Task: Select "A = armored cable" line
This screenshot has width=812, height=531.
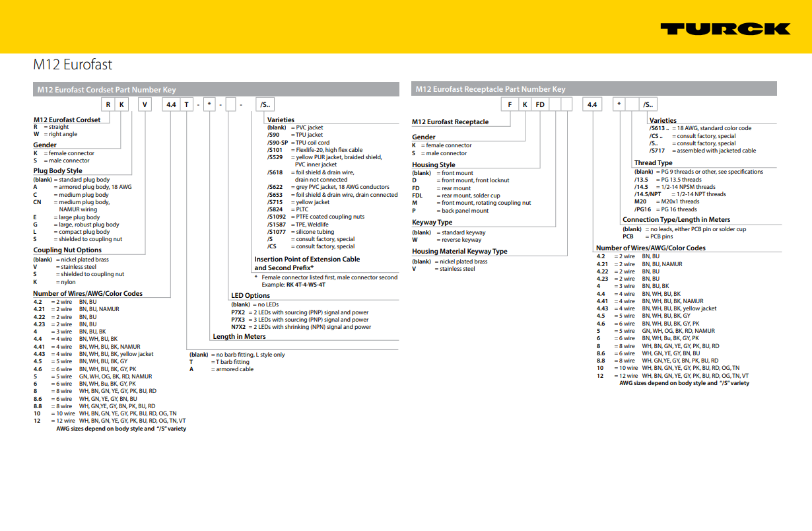Action: coord(222,369)
